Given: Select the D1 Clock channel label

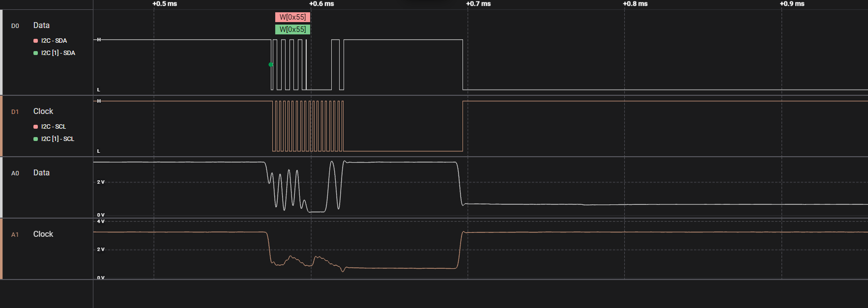Looking at the screenshot, I should pyautogui.click(x=43, y=111).
